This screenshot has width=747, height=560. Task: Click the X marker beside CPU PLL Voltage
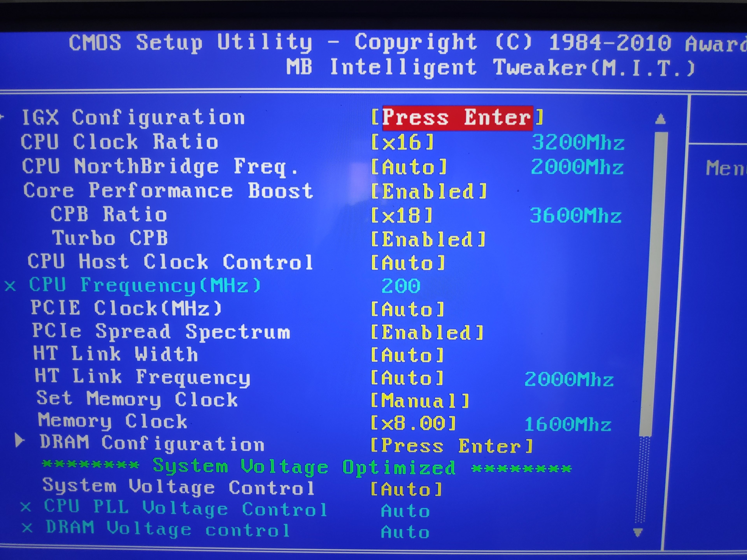(26, 507)
